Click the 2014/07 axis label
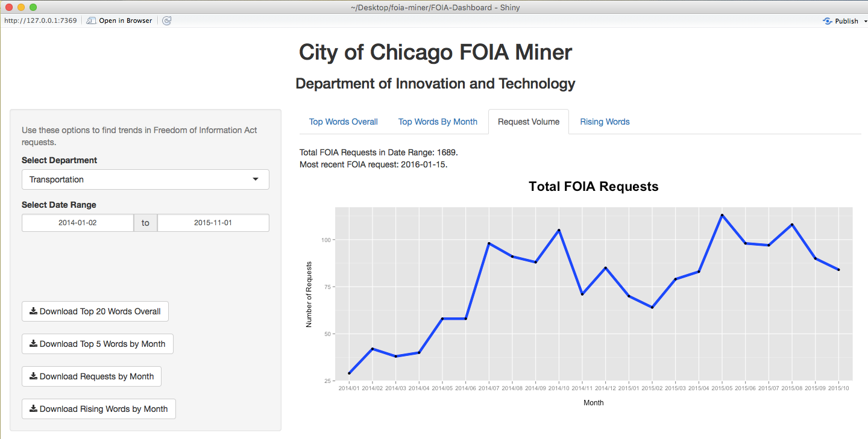The height and width of the screenshot is (439, 868). click(489, 388)
